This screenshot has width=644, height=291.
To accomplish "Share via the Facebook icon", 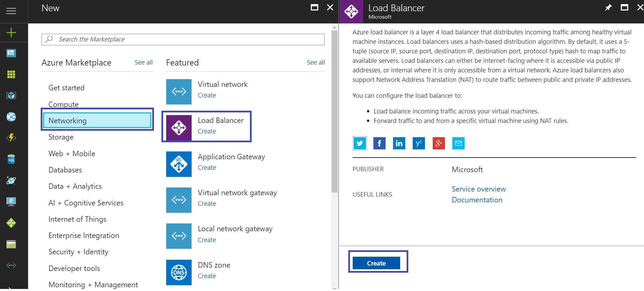I will click(x=379, y=143).
